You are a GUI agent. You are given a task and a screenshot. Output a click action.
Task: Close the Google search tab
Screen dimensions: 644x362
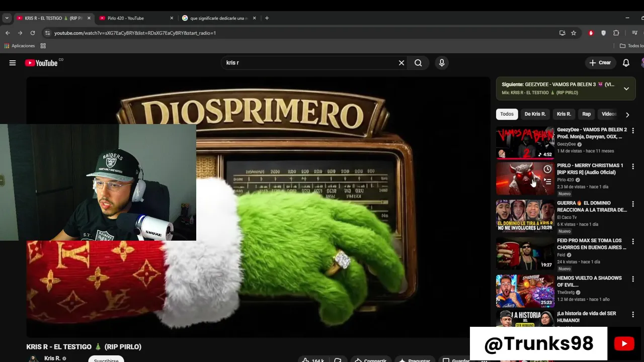click(x=254, y=18)
